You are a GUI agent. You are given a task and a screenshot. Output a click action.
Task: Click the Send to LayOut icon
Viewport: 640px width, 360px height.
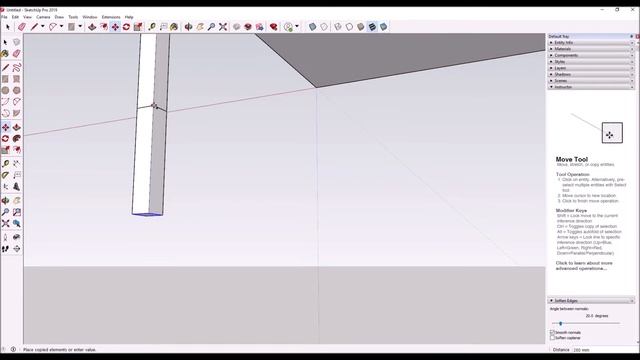tap(260, 27)
